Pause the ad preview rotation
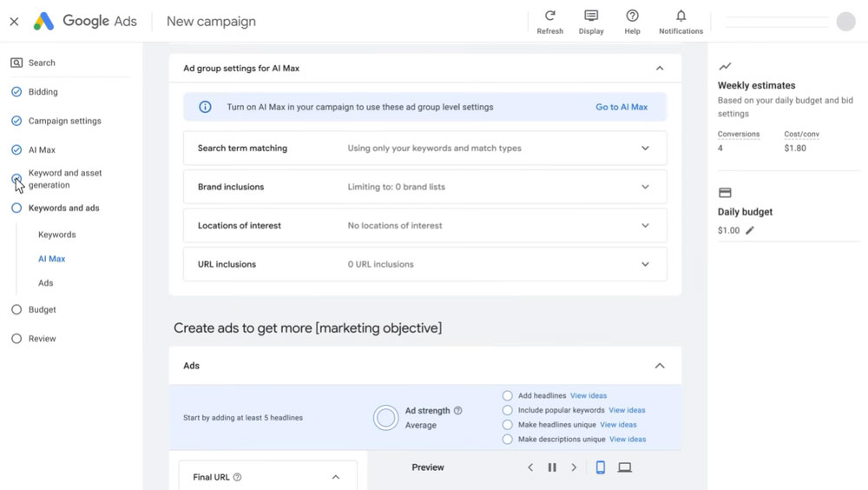The height and width of the screenshot is (490, 868). tap(552, 467)
